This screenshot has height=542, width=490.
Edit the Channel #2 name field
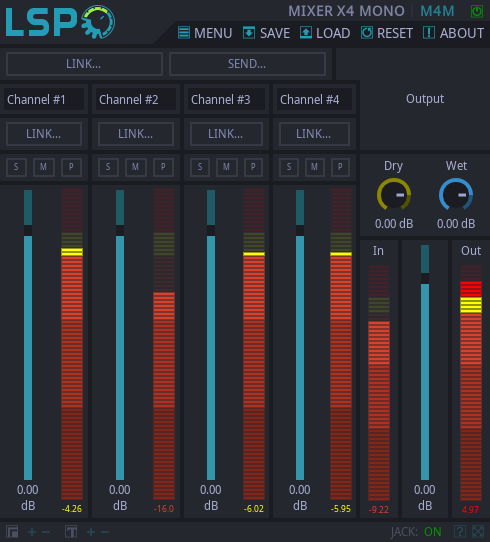(136, 100)
